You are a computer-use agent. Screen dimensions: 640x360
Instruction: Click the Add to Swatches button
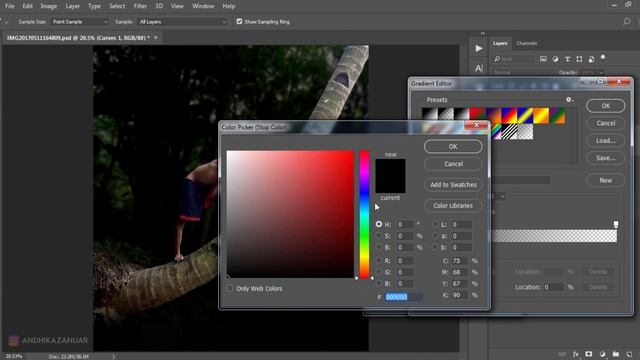(453, 184)
